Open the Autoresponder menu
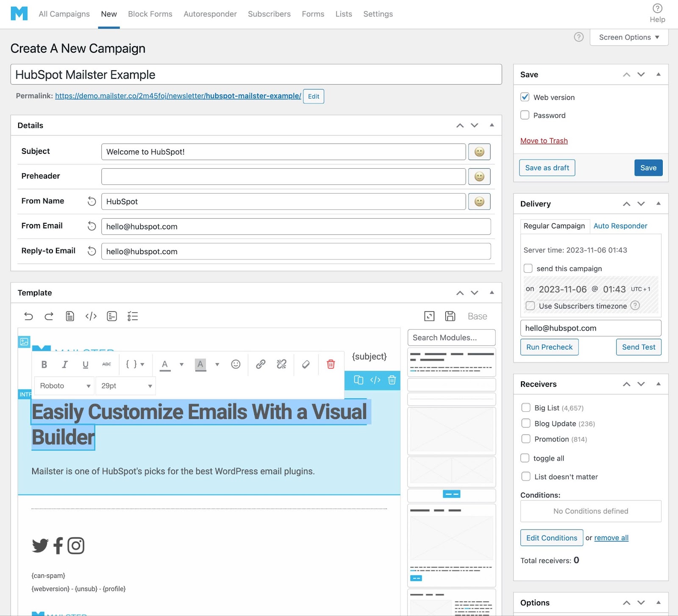 pyautogui.click(x=210, y=14)
